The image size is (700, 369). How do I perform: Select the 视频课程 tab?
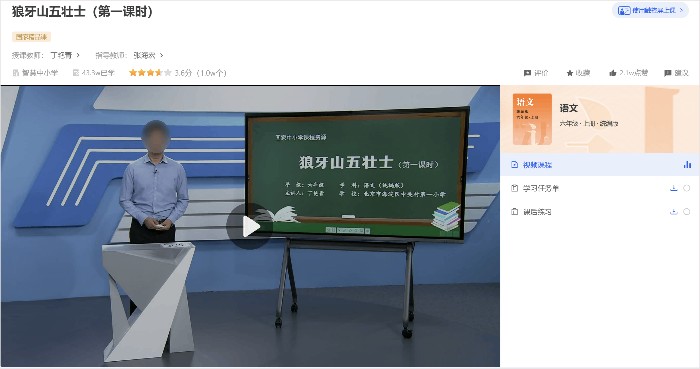[600, 165]
